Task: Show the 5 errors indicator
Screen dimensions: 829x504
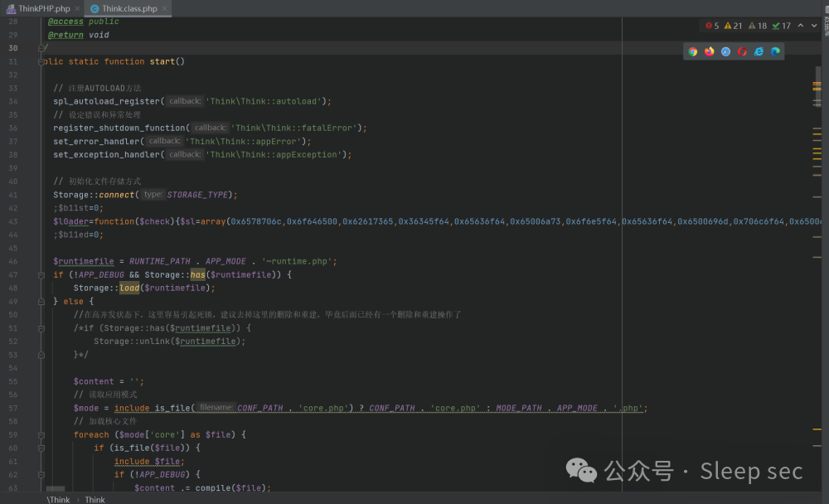Action: tap(712, 26)
